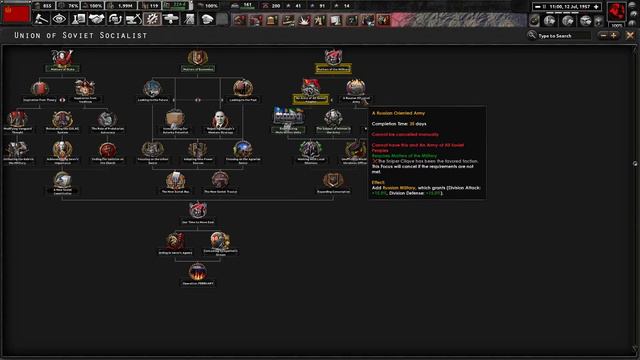Image resolution: width=640 pixels, height=360 pixels.
Task: Select The New Soviet Tractor focus
Action: [220, 183]
